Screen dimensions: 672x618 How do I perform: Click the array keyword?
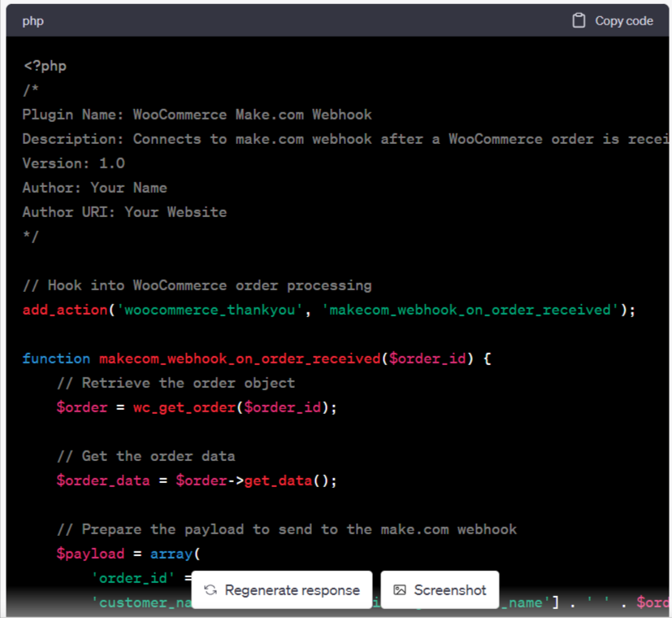[x=171, y=554]
